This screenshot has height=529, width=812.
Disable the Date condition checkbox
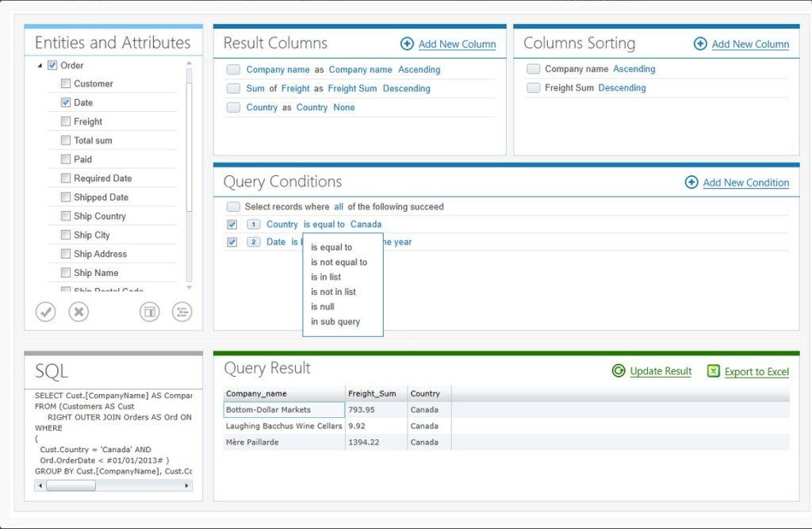pyautogui.click(x=232, y=242)
